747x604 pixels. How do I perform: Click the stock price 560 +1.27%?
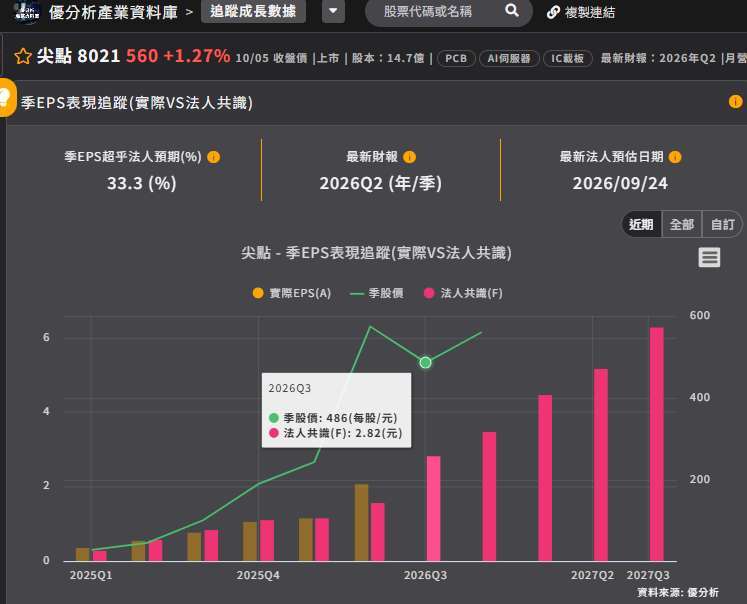tap(178, 56)
